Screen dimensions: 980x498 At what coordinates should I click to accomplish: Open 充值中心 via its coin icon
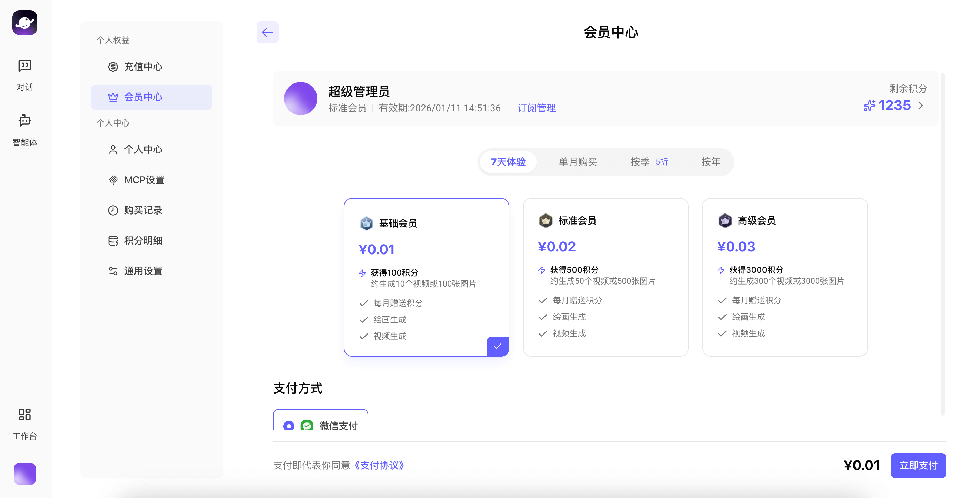click(113, 67)
